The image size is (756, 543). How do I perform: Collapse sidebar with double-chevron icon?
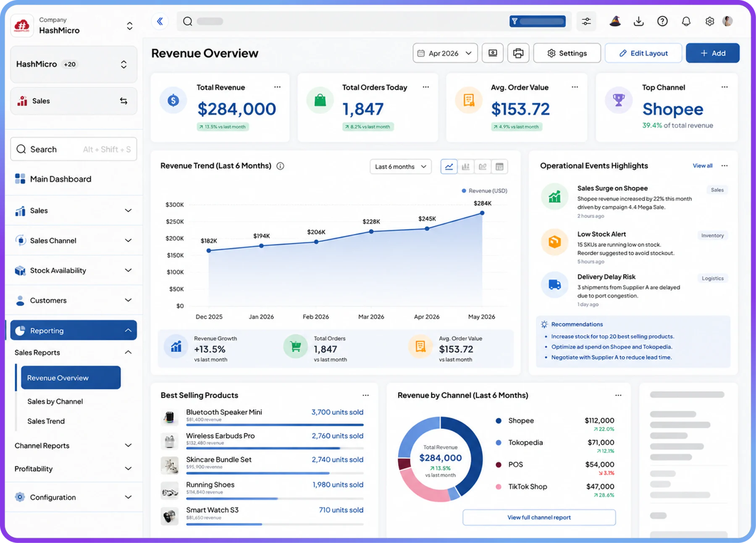(x=160, y=21)
